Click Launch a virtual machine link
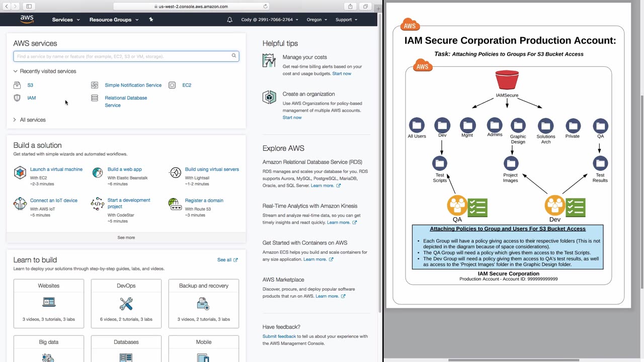Image resolution: width=644 pixels, height=362 pixels. tap(56, 169)
